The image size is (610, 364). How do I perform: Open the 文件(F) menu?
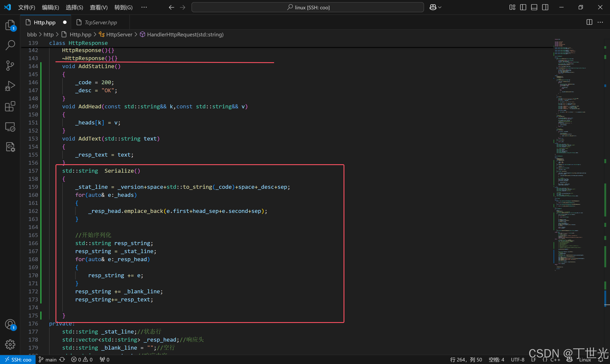[26, 7]
